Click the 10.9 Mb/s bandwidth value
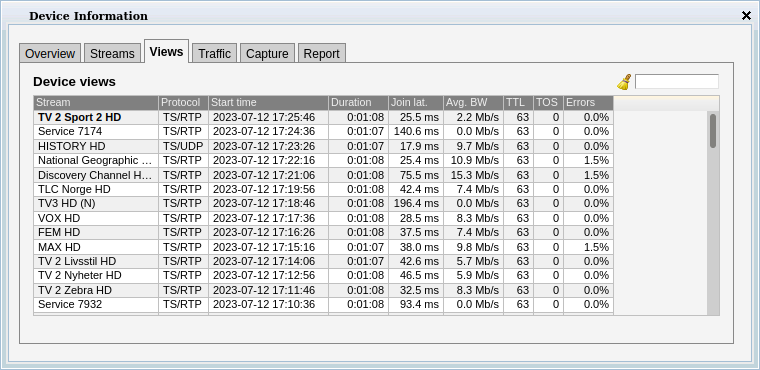This screenshot has width=760, height=370. point(474,161)
